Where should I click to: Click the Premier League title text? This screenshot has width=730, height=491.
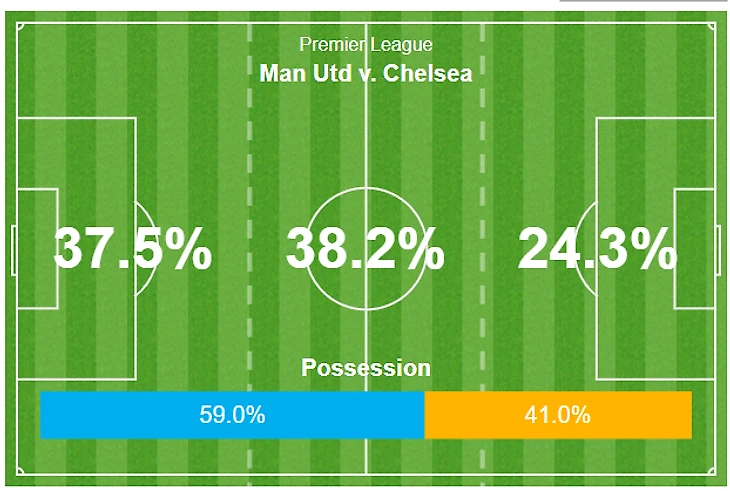pos(366,45)
